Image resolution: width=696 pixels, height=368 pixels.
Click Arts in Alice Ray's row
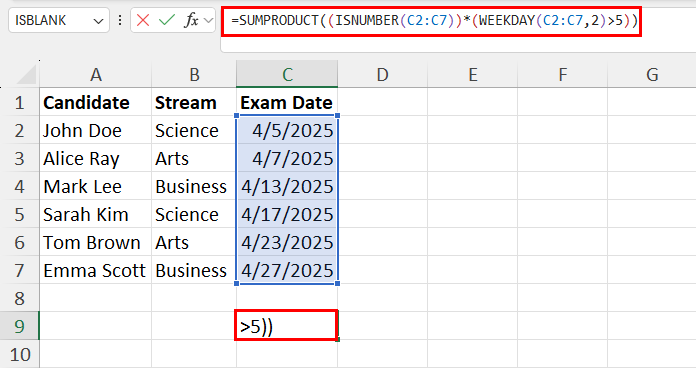(194, 158)
